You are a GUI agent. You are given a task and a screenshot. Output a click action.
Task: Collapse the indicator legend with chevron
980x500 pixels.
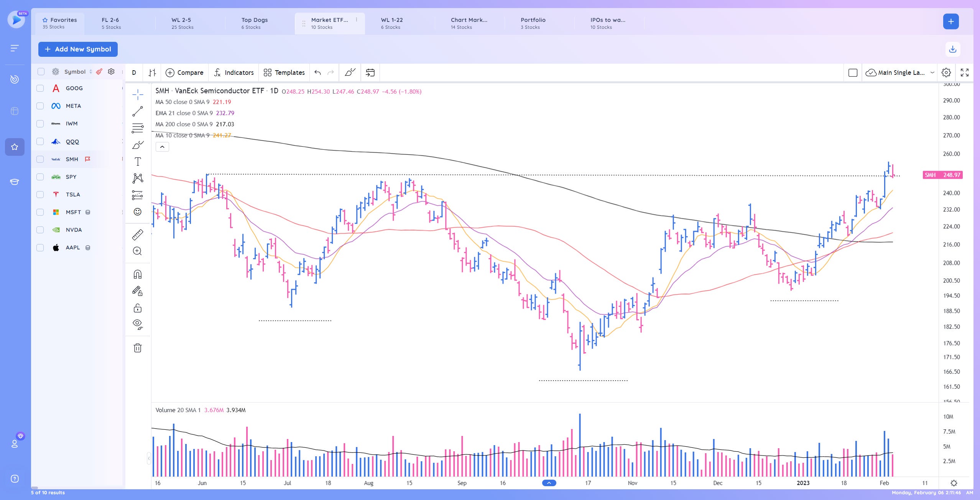(x=162, y=147)
